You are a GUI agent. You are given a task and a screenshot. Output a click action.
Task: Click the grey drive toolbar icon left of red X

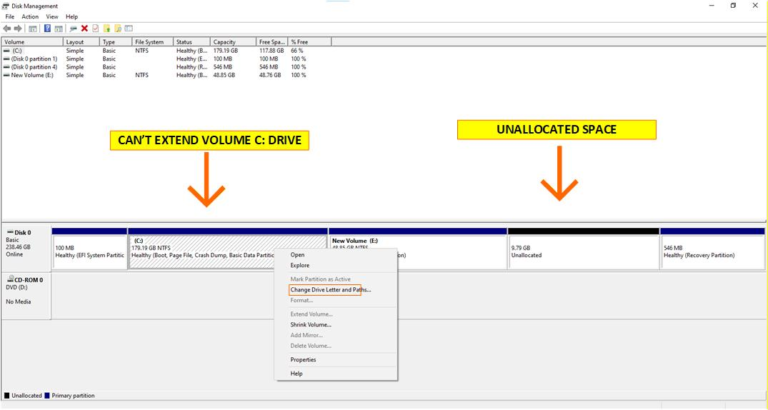point(73,28)
